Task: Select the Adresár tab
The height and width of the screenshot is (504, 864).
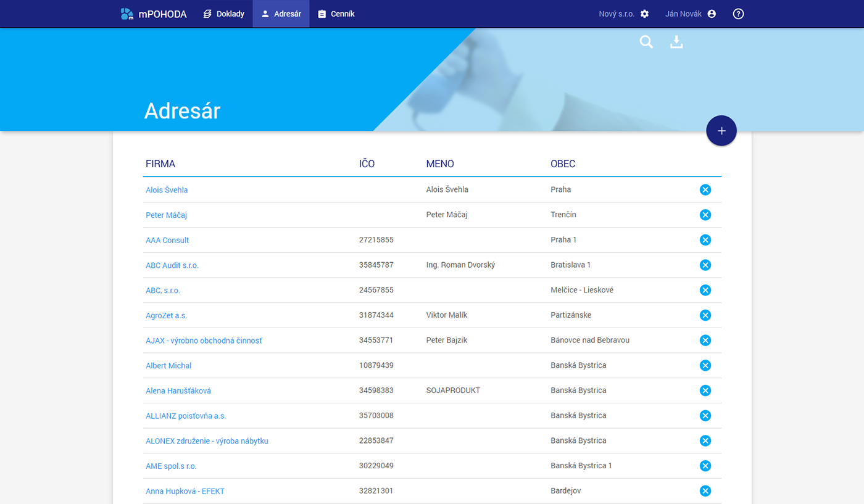Action: (281, 14)
